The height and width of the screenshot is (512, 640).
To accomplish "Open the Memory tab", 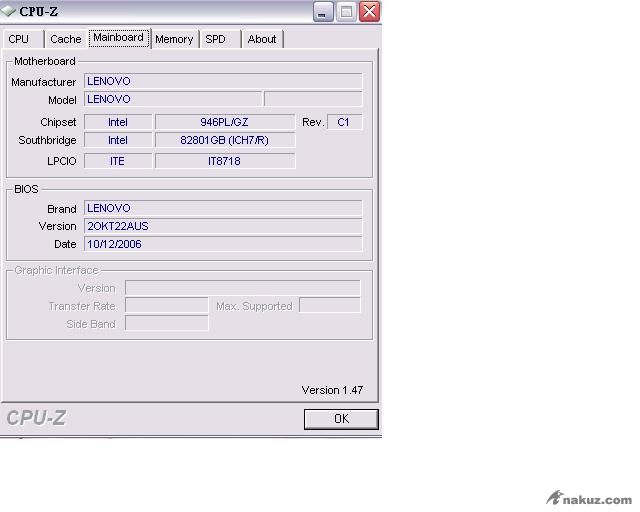I will (x=174, y=39).
